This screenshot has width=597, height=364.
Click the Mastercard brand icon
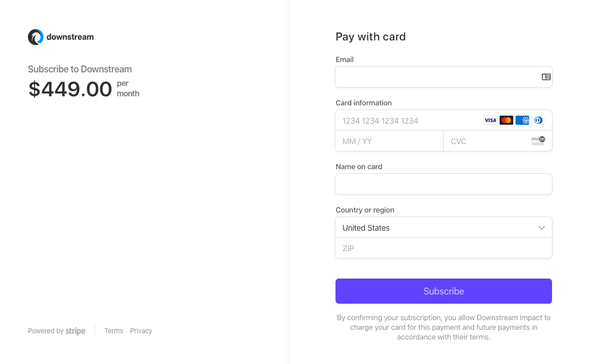point(506,120)
